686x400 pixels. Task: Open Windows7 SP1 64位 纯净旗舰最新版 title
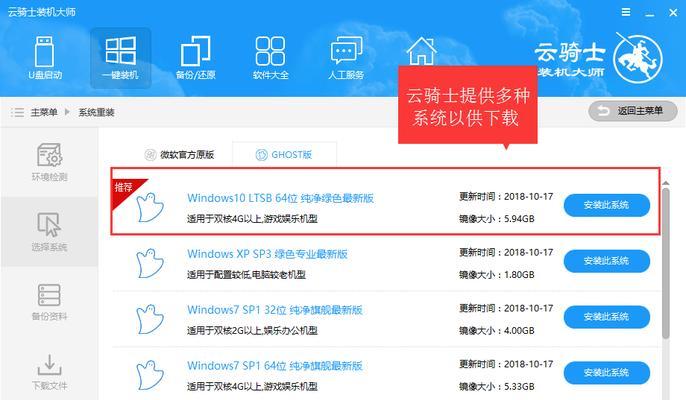[275, 366]
